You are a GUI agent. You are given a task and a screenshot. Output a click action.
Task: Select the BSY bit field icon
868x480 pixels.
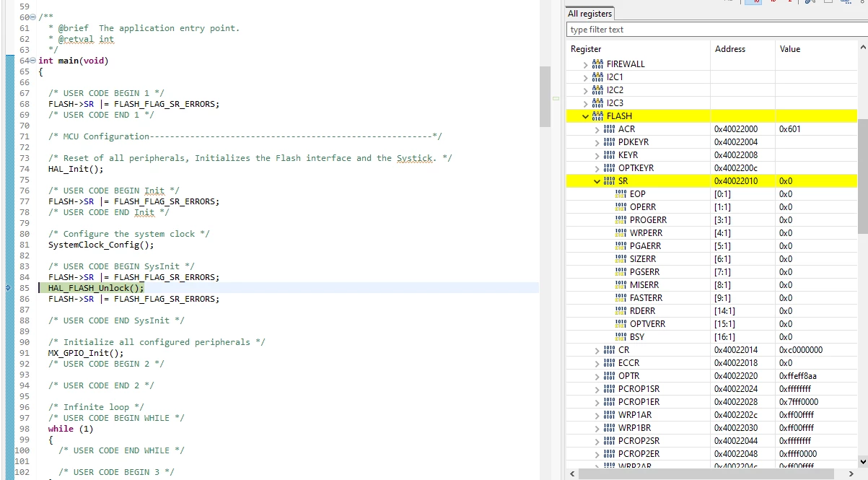[621, 336]
